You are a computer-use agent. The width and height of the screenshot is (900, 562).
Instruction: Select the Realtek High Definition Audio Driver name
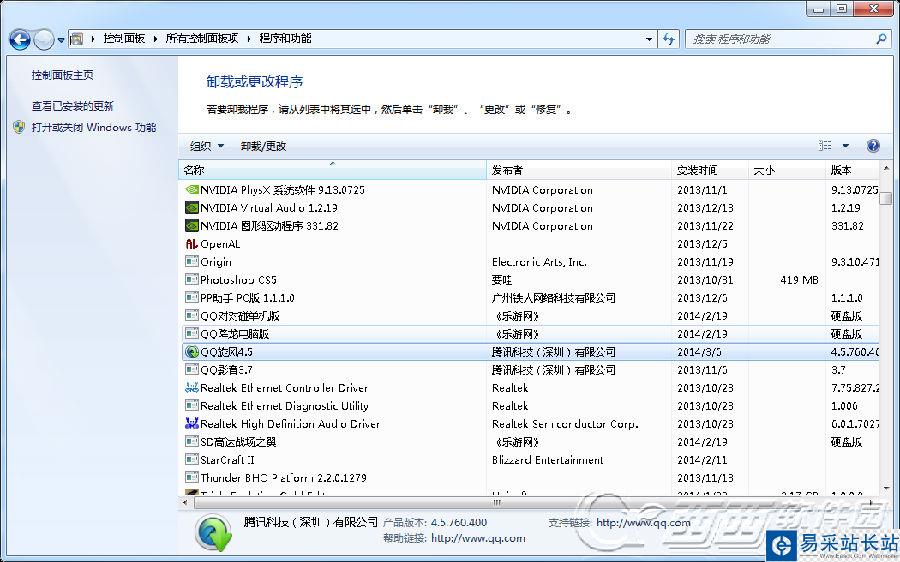(x=290, y=424)
